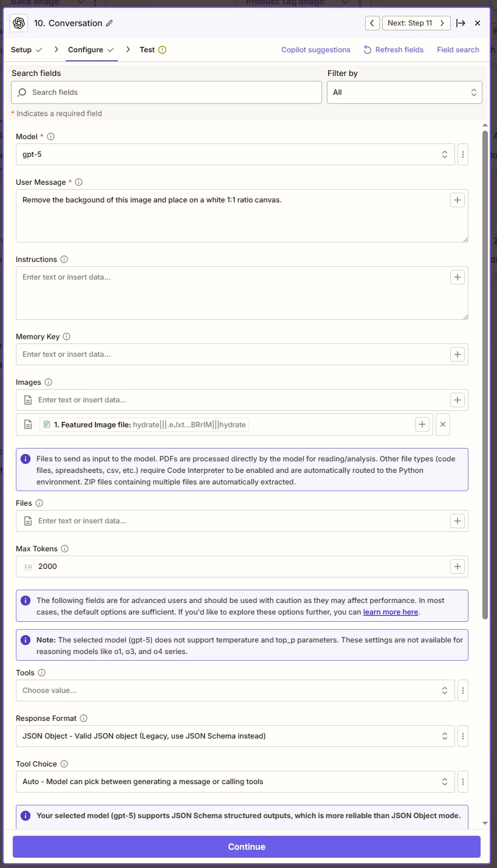The height and width of the screenshot is (868, 497).
Task: Go to previous step with left chevron
Action: [372, 23]
